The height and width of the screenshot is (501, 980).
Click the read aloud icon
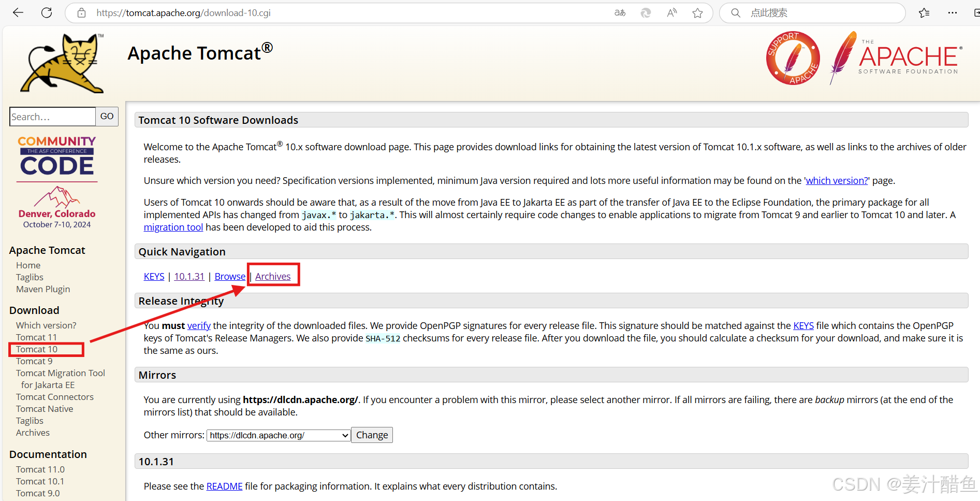point(672,13)
